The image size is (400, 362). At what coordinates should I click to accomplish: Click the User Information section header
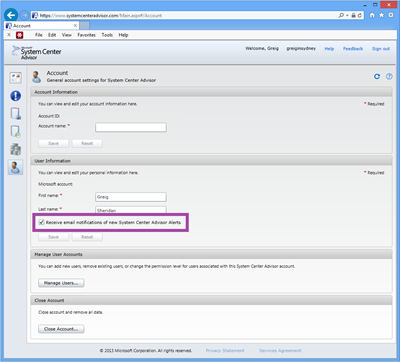tap(211, 161)
